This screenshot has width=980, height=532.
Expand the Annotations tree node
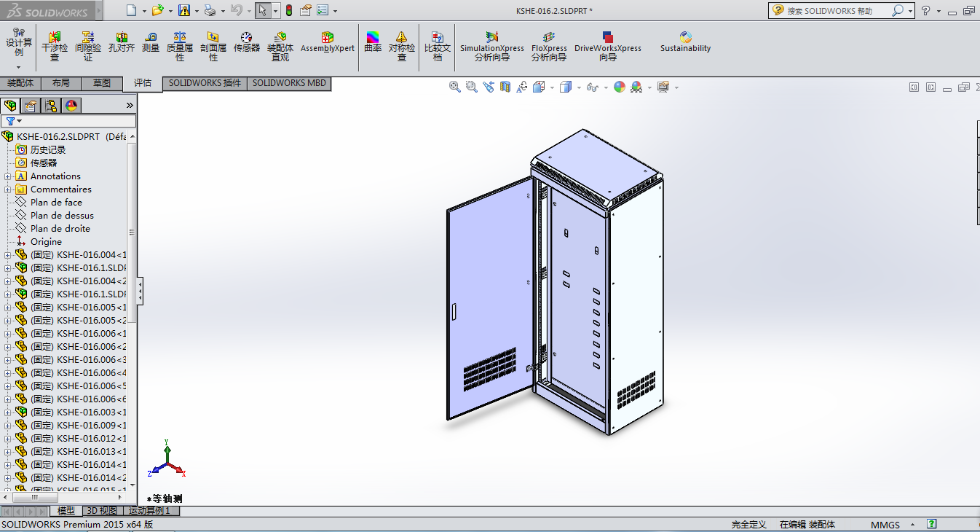pos(7,176)
